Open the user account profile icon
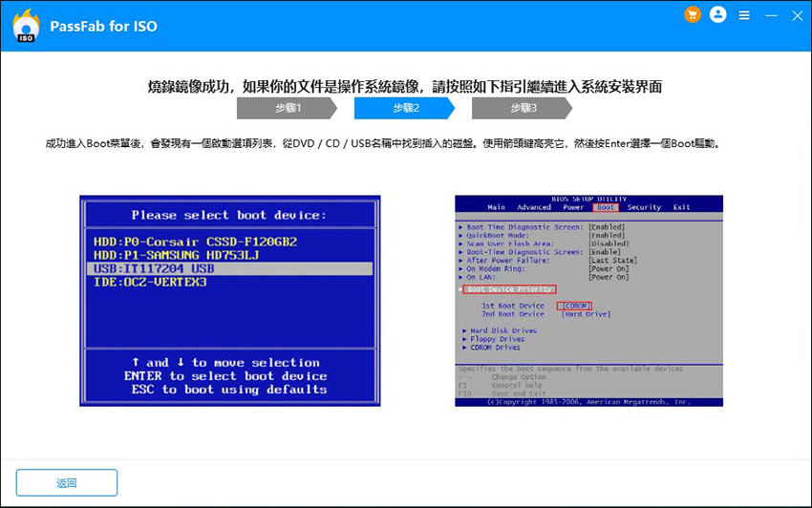The height and width of the screenshot is (508, 812). click(718, 15)
